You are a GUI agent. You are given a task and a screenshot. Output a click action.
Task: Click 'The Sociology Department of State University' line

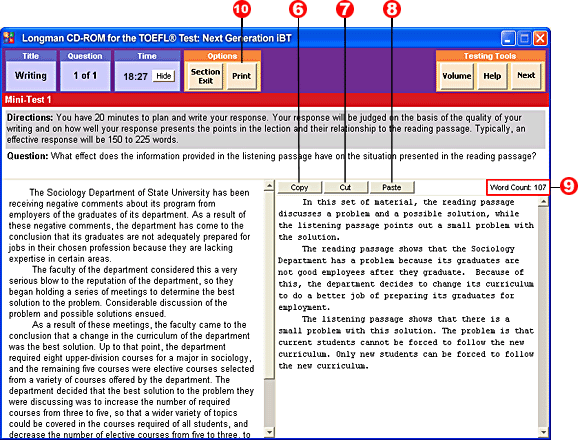point(139,193)
